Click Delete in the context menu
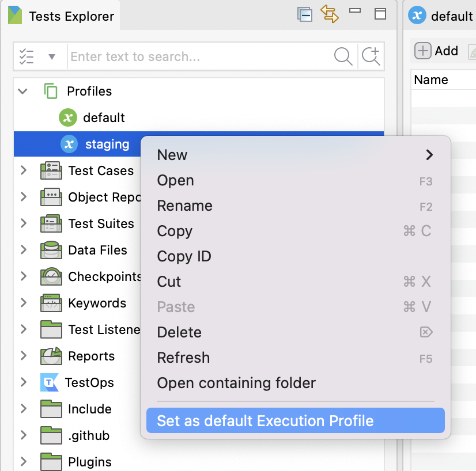This screenshot has width=476, height=471. tap(179, 332)
